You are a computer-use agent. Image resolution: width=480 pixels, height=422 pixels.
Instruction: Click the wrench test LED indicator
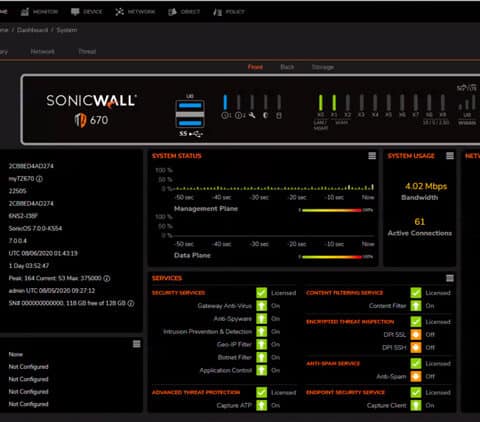252,102
